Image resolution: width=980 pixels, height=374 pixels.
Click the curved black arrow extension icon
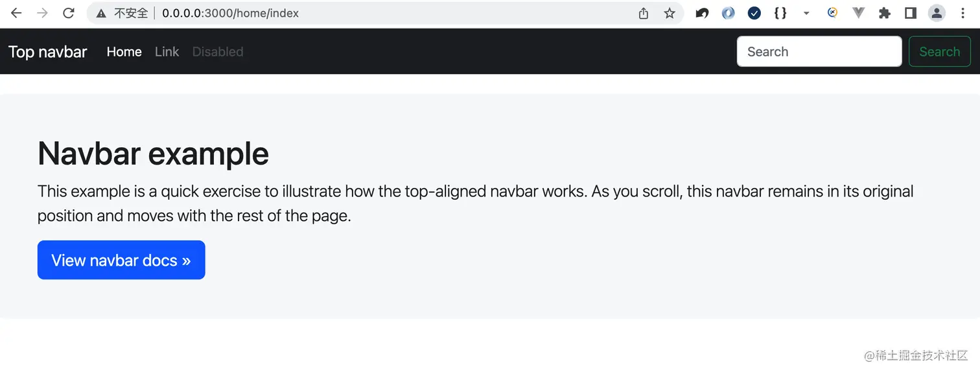tap(702, 13)
